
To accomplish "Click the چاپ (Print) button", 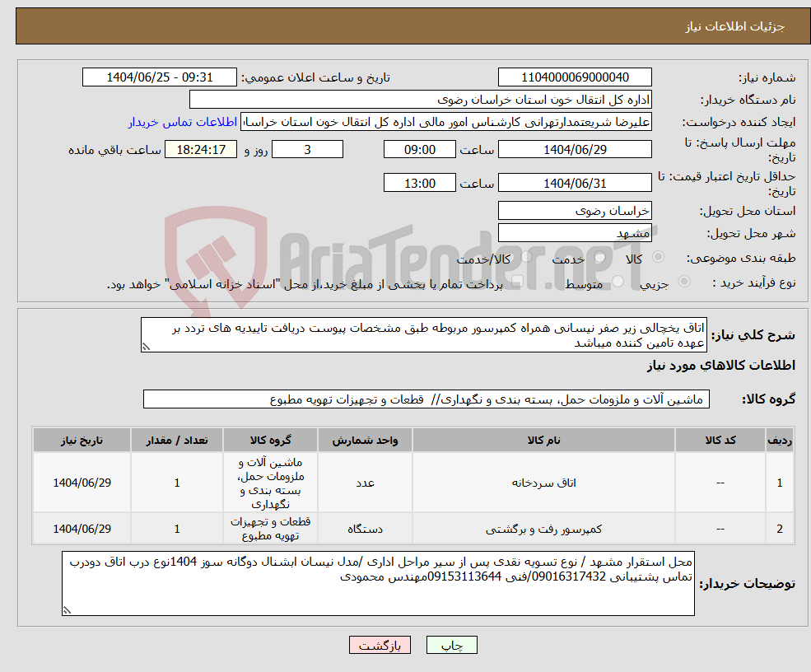I will (x=451, y=645).
